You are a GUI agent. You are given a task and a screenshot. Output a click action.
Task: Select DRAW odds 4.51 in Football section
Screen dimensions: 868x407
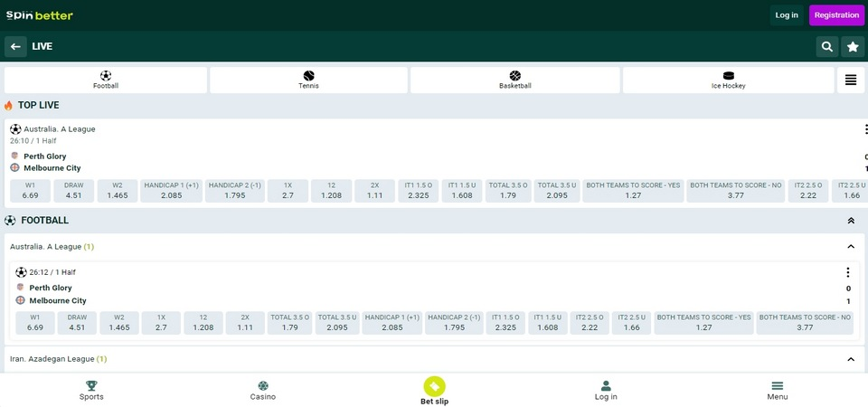(x=77, y=323)
